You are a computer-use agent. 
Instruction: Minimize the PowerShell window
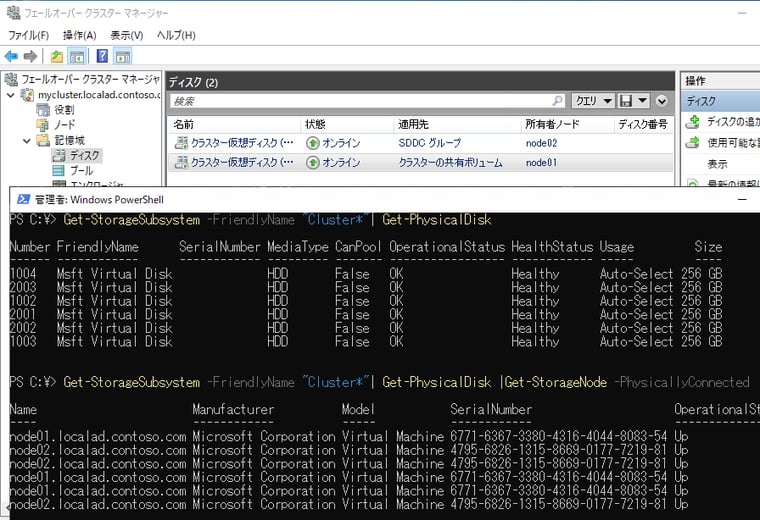coord(742,199)
